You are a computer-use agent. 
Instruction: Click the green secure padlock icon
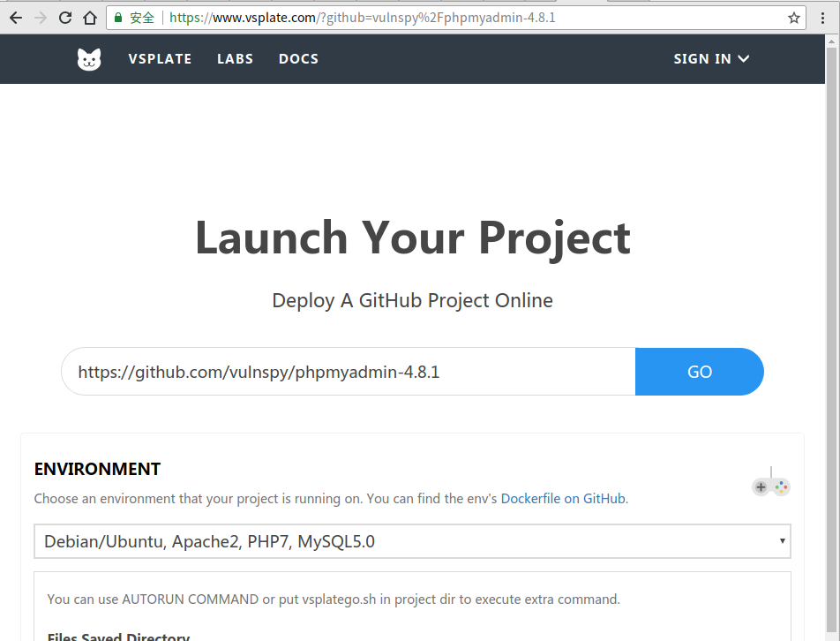click(118, 17)
